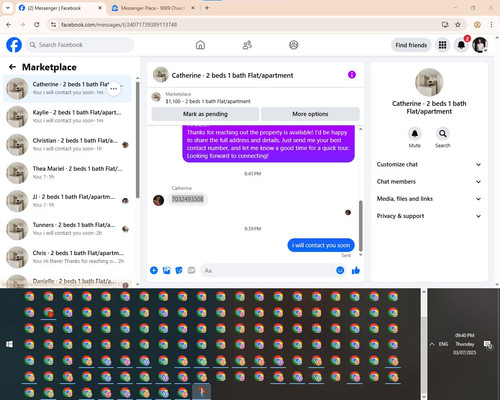The width and height of the screenshot is (500, 400).
Task: Open the Windows Start button
Action: (x=9, y=344)
